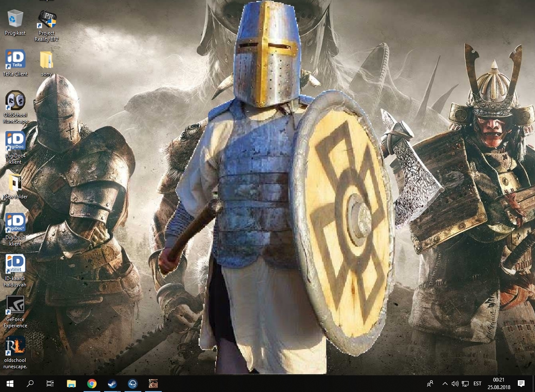This screenshot has width=535, height=392.
Task: Open the Action Center notifications
Action: point(521,384)
